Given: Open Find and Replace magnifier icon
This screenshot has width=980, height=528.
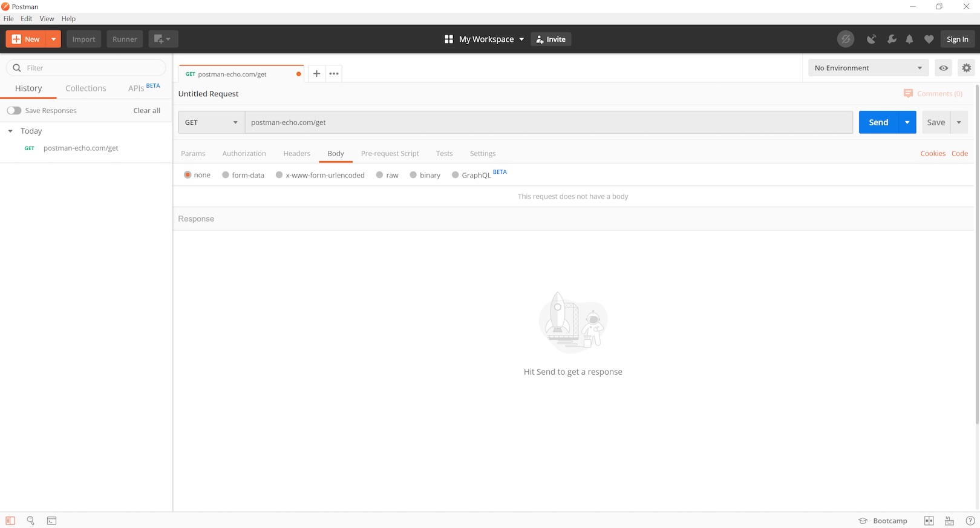Looking at the screenshot, I should [31, 521].
